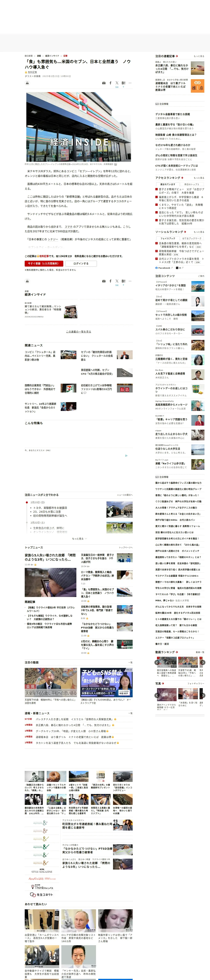
Task: Click the lower X share icon below the article
Action: click(x=117, y=281)
